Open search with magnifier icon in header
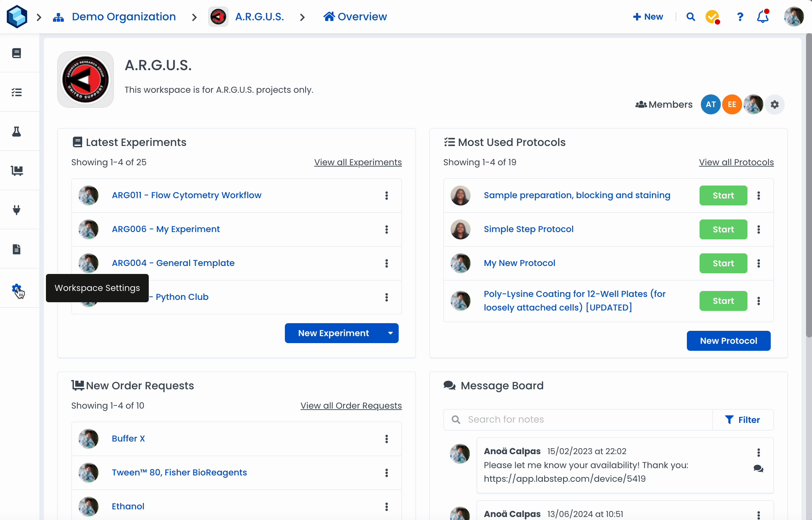This screenshot has width=812, height=520. click(691, 17)
